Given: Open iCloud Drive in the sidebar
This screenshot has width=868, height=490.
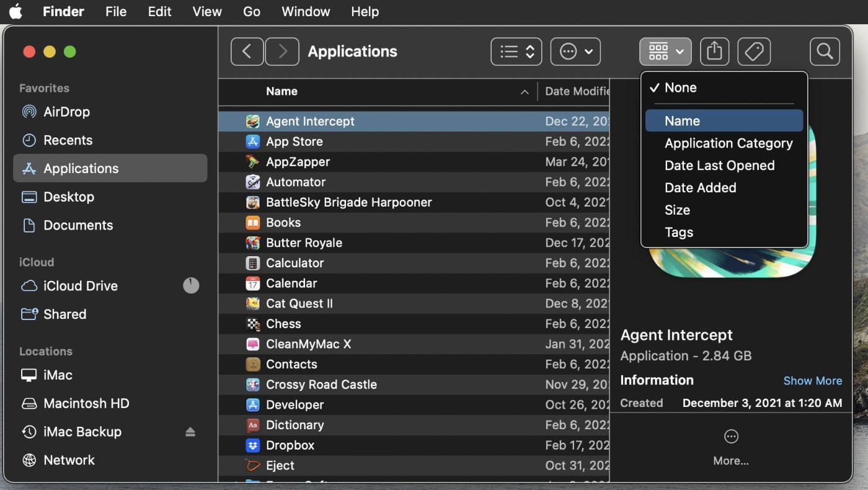Looking at the screenshot, I should (110, 286).
